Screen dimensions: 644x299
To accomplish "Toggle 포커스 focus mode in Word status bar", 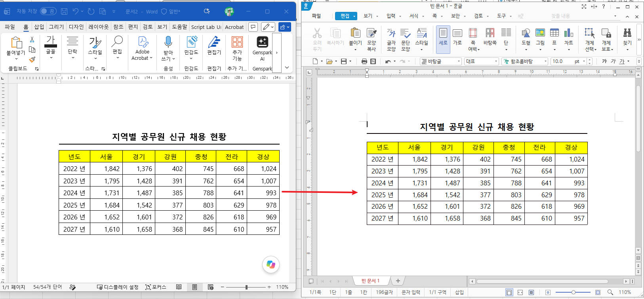I will pyautogui.click(x=156, y=287).
